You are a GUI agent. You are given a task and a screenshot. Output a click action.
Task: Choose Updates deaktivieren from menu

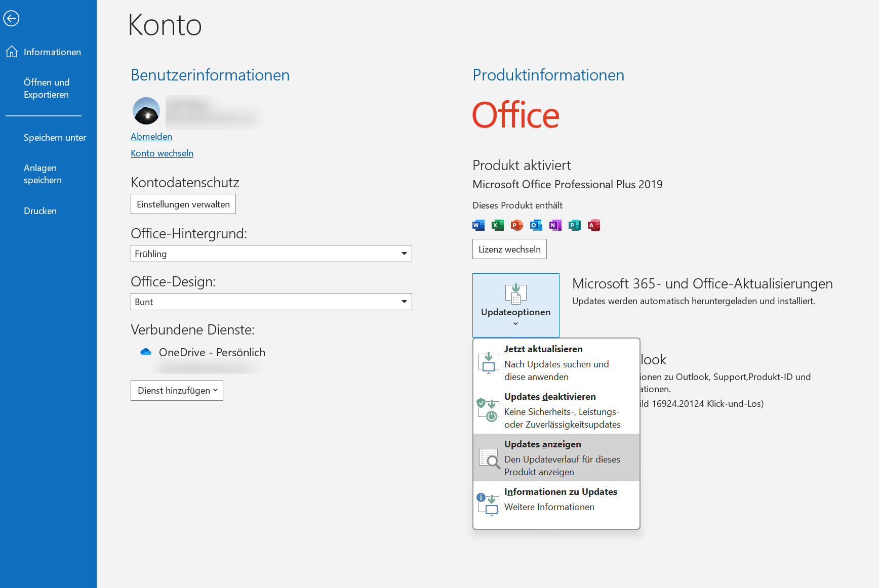pos(556,410)
